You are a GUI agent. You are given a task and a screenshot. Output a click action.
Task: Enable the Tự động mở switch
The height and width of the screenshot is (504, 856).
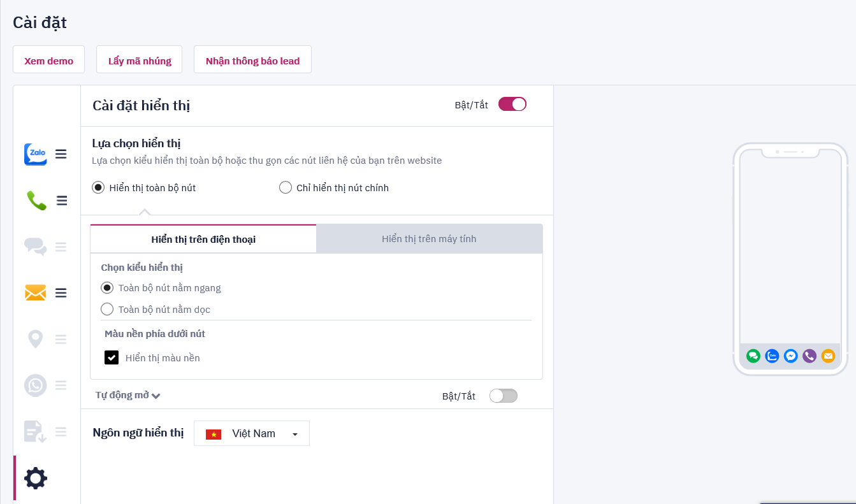click(x=503, y=396)
